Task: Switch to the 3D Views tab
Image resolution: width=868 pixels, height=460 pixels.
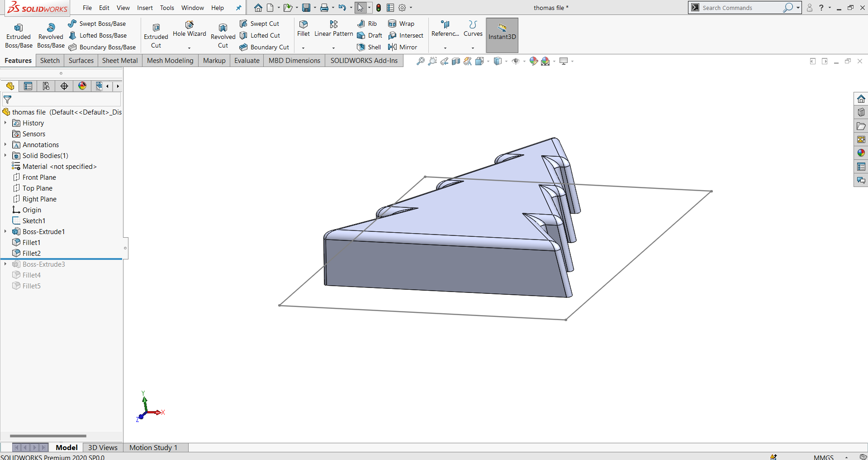Action: [x=103, y=447]
